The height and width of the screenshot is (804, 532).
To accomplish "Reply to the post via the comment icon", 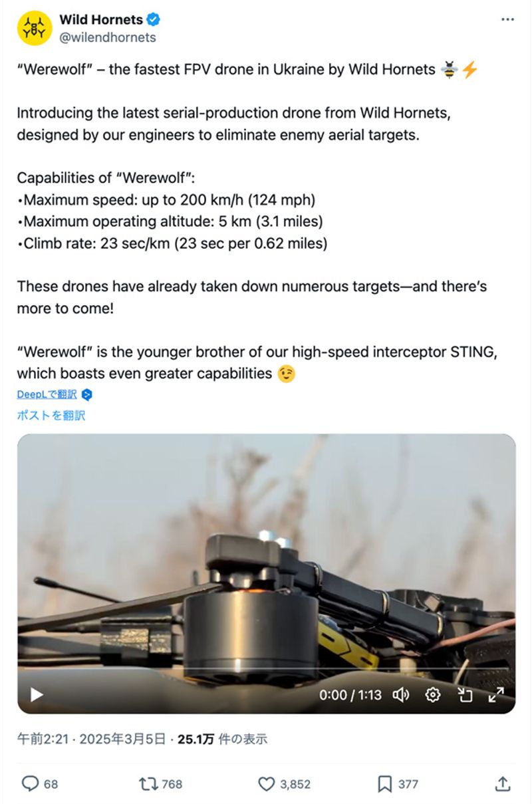I will coord(31,784).
